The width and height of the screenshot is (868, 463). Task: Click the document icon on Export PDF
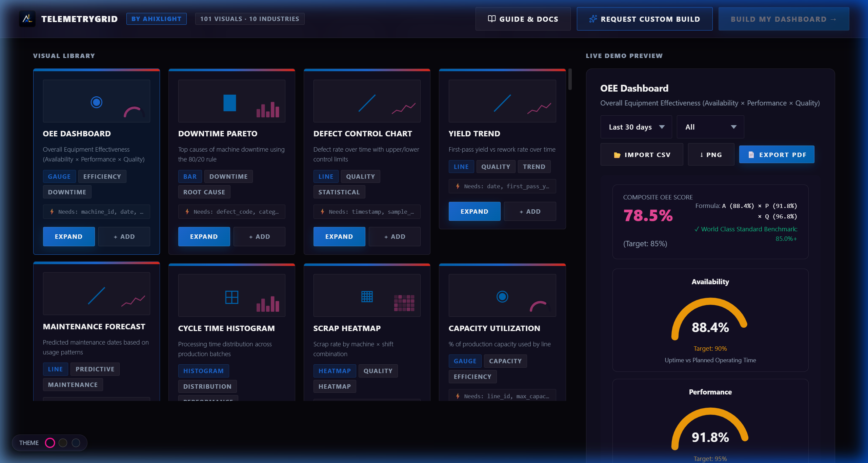(751, 155)
